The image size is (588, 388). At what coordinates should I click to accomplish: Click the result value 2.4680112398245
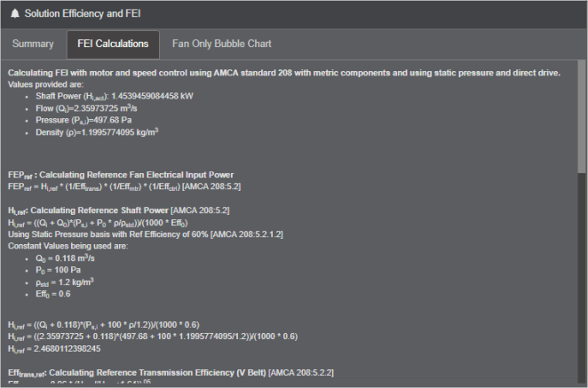pyautogui.click(x=68, y=349)
